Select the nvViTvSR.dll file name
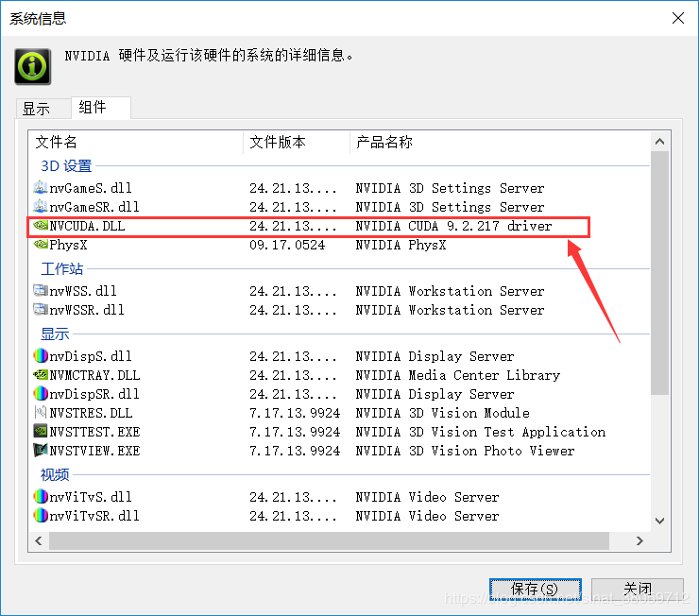Screen dimensions: 699x616 94,516
